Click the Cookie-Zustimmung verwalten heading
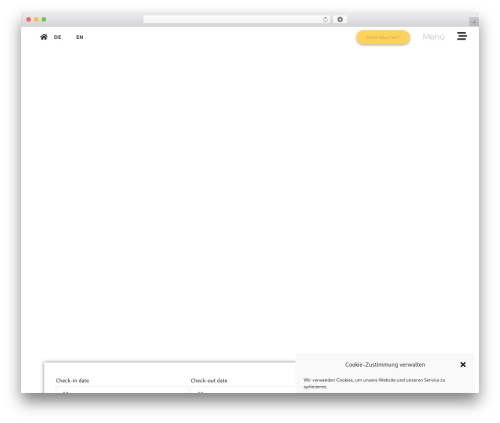 (x=385, y=365)
